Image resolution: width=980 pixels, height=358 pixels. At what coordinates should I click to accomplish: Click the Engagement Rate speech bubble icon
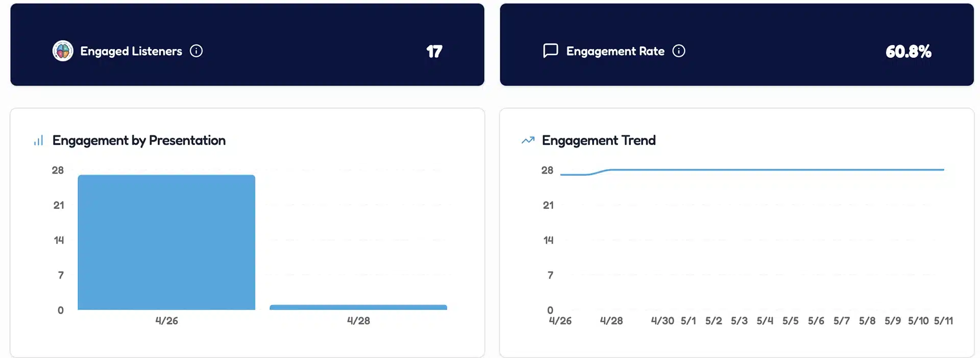pos(550,51)
